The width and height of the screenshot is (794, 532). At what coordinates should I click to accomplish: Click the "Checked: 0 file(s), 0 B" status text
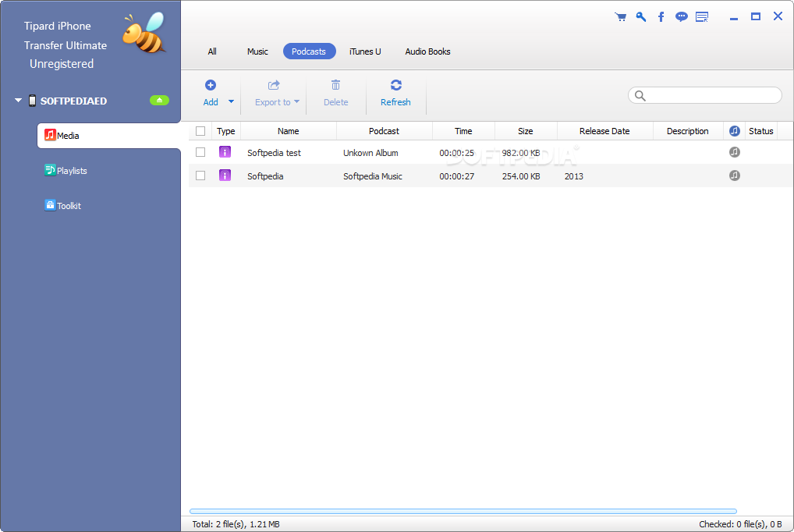point(740,524)
